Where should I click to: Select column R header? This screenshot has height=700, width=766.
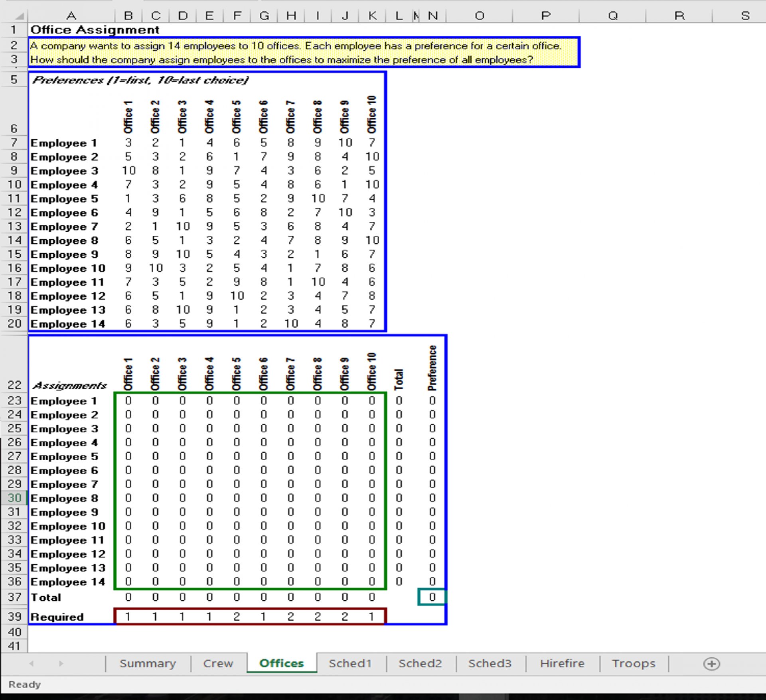(679, 16)
